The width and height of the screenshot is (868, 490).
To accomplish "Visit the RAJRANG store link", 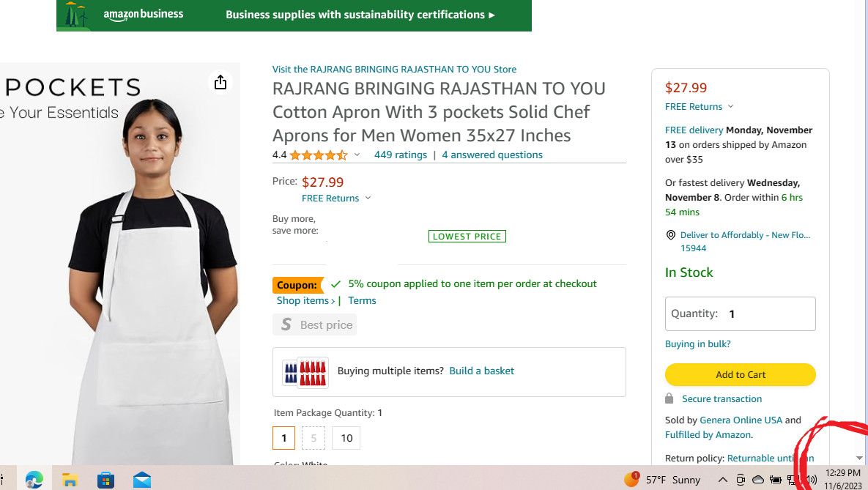I will point(394,69).
